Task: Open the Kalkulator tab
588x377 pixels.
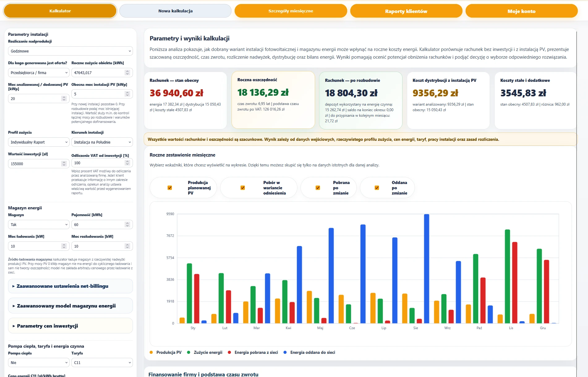Action: coord(60,11)
